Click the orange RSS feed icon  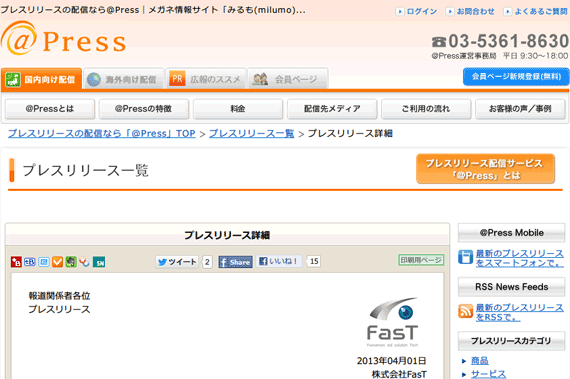tap(465, 311)
